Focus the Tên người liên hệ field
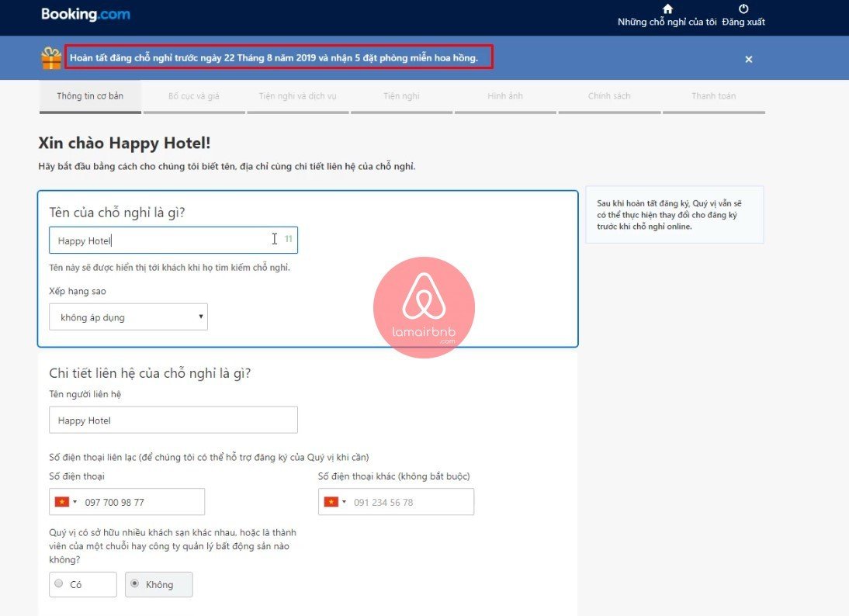This screenshot has height=616, width=849. pos(173,420)
